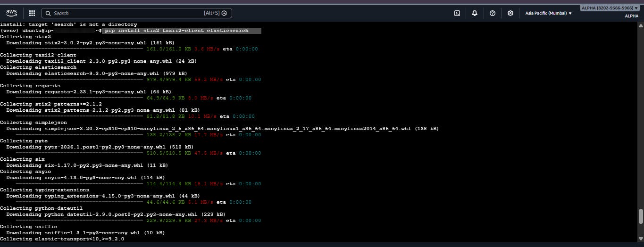Launch CloudShell from the top bar icon
644x247 pixels.
click(457, 13)
